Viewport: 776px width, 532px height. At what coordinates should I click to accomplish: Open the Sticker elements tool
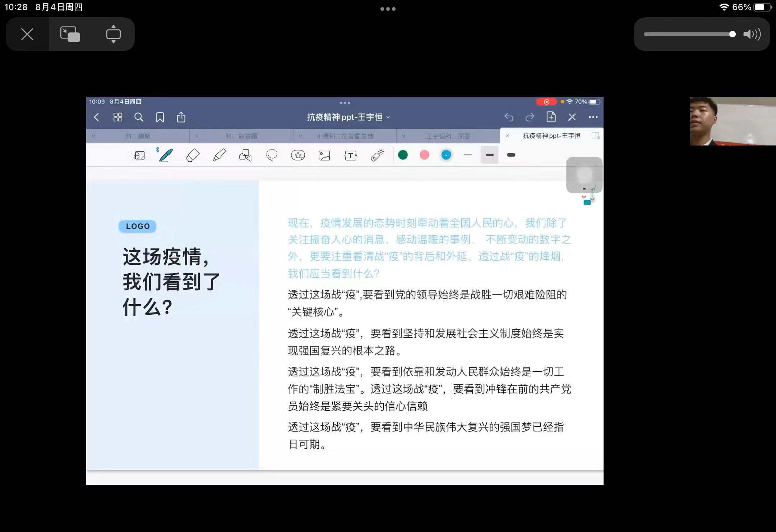click(298, 155)
